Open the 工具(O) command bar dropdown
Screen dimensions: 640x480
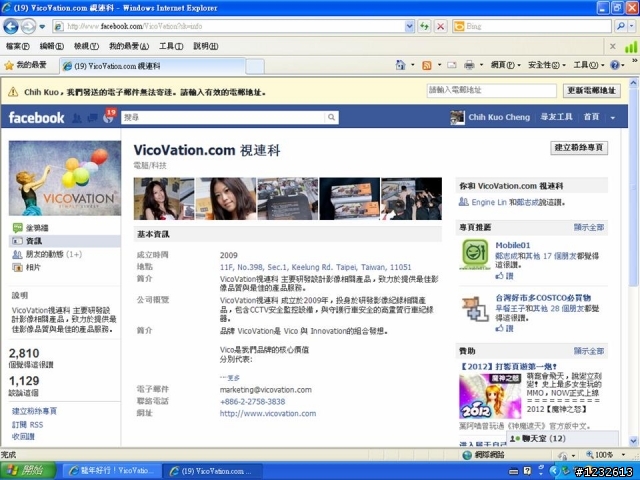coord(589,65)
